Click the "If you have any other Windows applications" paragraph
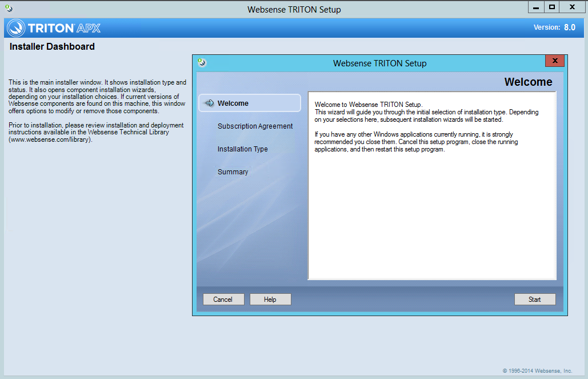The width and height of the screenshot is (588, 379). click(x=416, y=142)
